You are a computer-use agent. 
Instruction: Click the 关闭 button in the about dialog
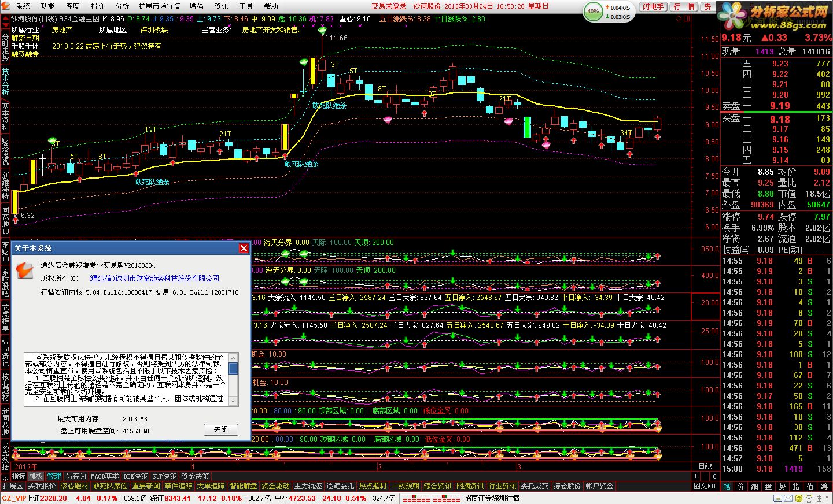click(x=220, y=429)
